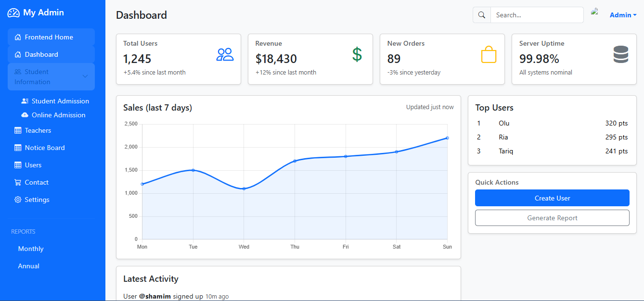
Task: Click the admin profile avatar image
Action: 595,13
